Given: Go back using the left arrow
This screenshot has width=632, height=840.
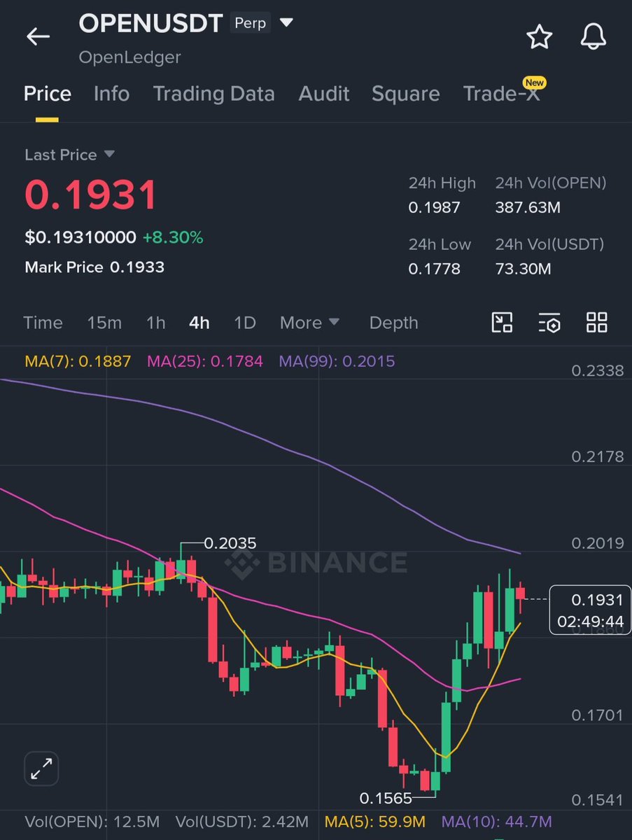Looking at the screenshot, I should click(x=38, y=36).
